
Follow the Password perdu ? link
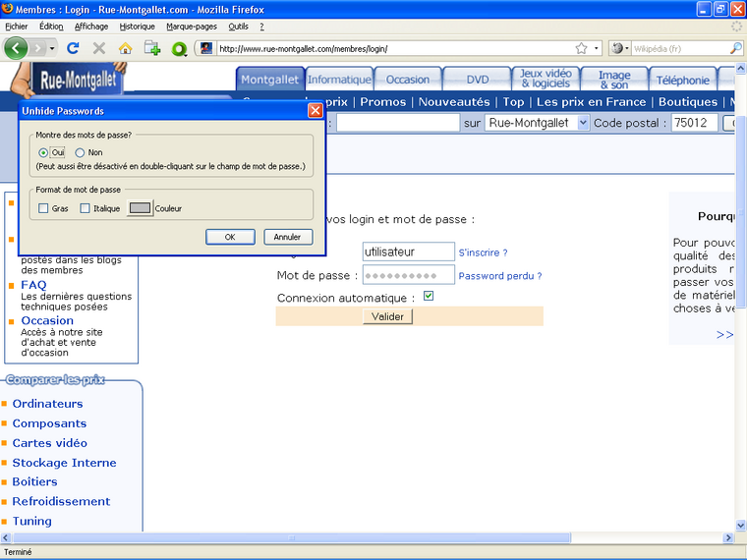[499, 276]
